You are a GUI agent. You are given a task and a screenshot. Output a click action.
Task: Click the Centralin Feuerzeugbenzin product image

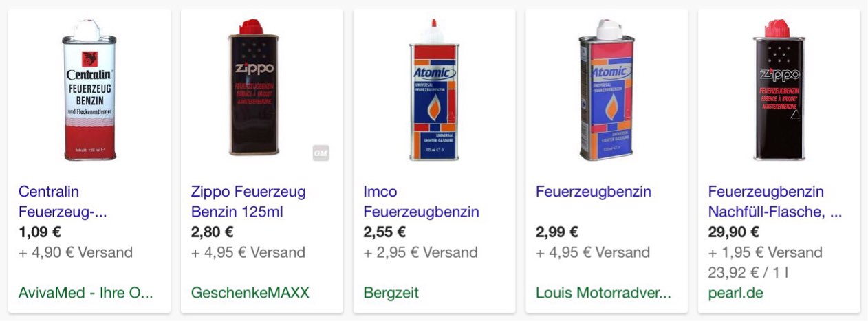[x=89, y=91]
